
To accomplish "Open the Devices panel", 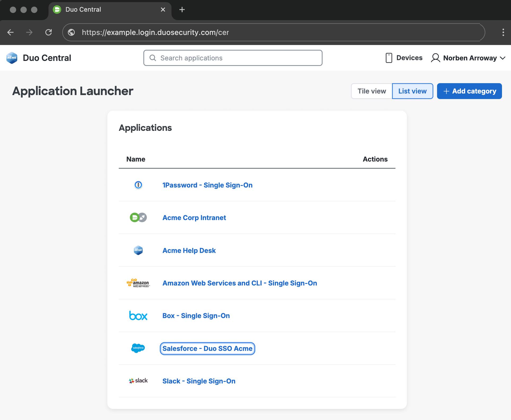I will click(404, 58).
